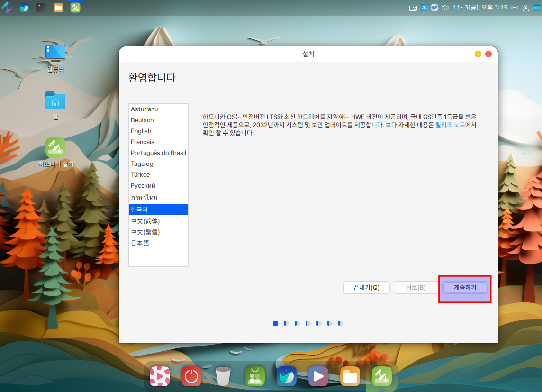Open the user account icon in panel
Viewport: 542px width, 392px height.
[x=526, y=8]
